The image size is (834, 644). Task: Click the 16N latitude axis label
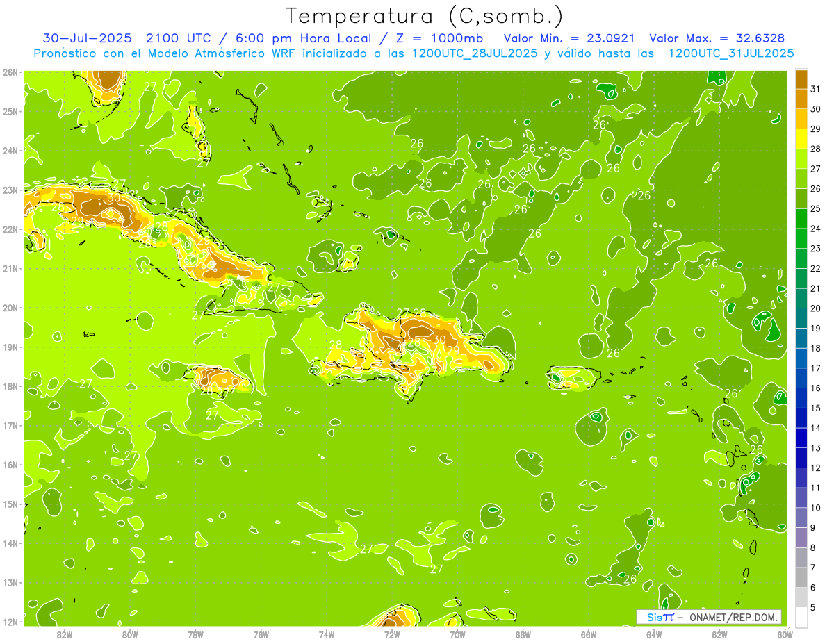pyautogui.click(x=10, y=464)
